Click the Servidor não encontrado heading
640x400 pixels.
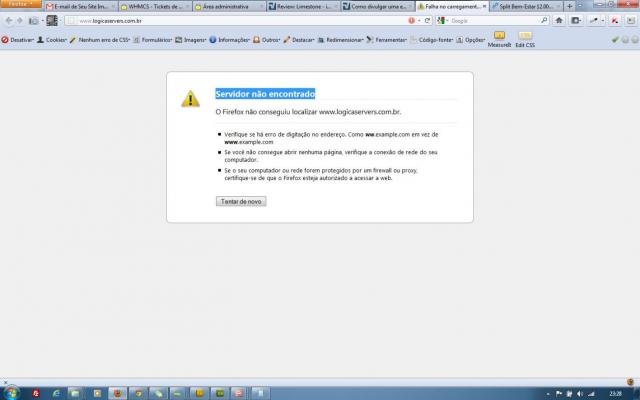click(x=265, y=94)
